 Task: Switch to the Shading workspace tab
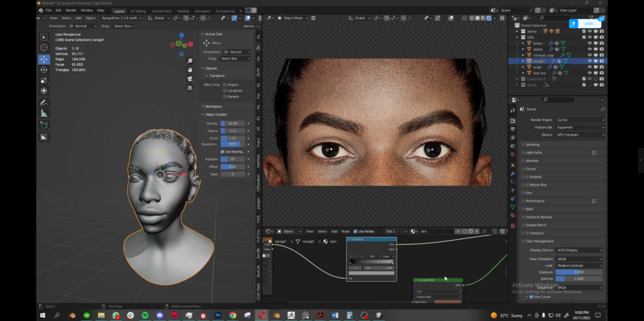tap(183, 11)
